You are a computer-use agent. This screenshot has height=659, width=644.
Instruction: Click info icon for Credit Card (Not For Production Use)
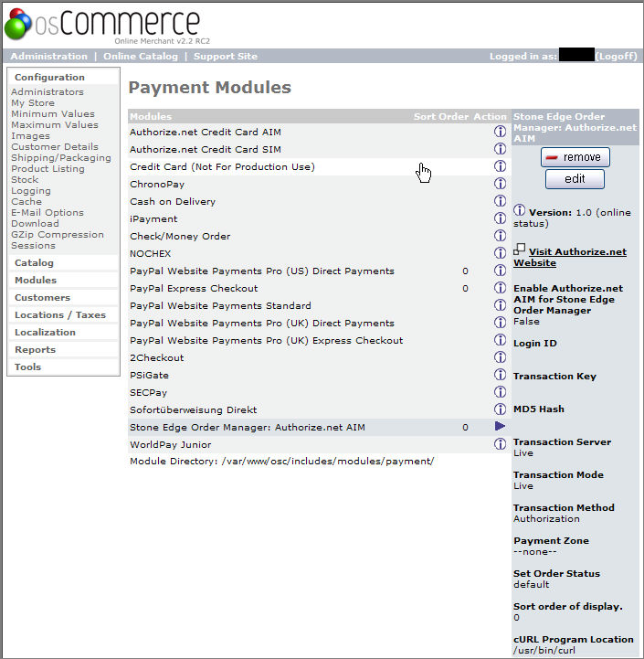(x=500, y=166)
